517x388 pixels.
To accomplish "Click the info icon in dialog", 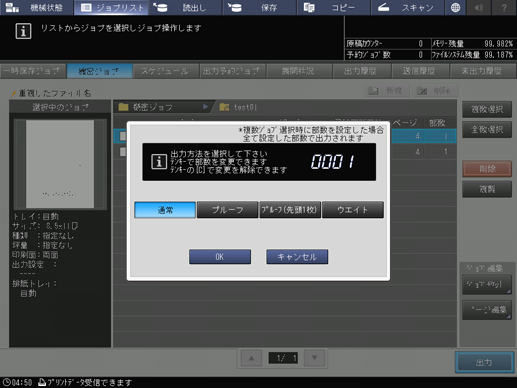I will (x=159, y=162).
